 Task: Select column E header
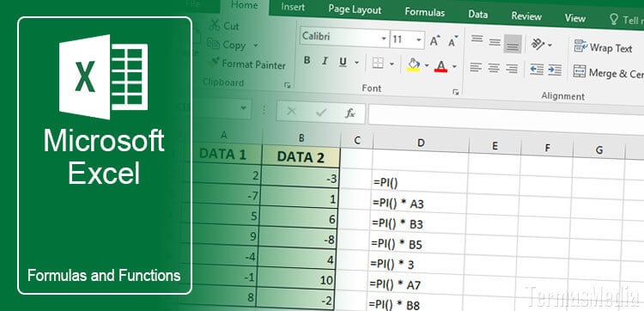pyautogui.click(x=495, y=145)
